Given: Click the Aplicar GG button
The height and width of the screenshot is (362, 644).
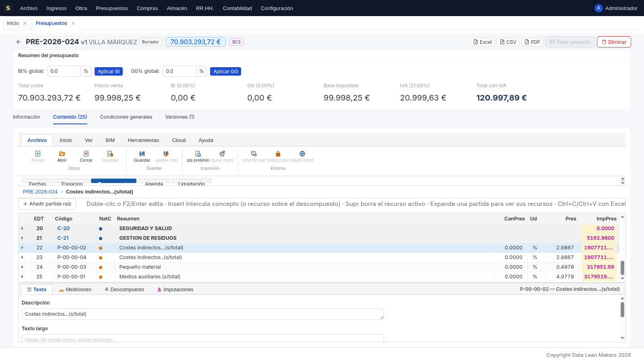Looking at the screenshot, I should pyautogui.click(x=226, y=71).
